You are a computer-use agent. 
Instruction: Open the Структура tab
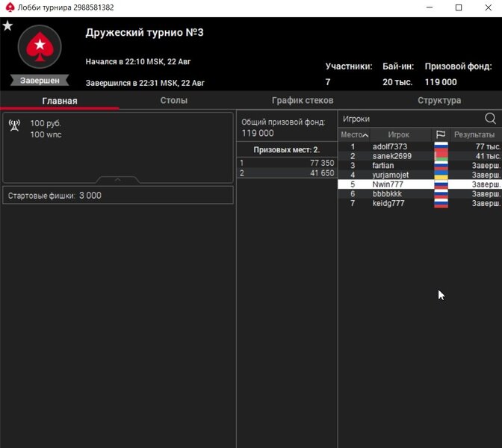coord(439,100)
